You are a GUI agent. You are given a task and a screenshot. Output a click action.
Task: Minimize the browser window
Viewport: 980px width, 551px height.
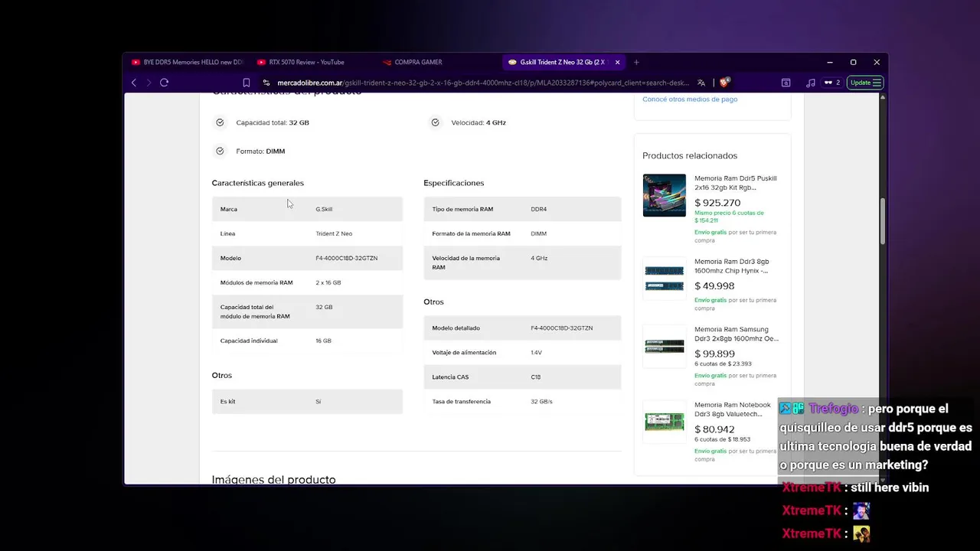click(830, 62)
